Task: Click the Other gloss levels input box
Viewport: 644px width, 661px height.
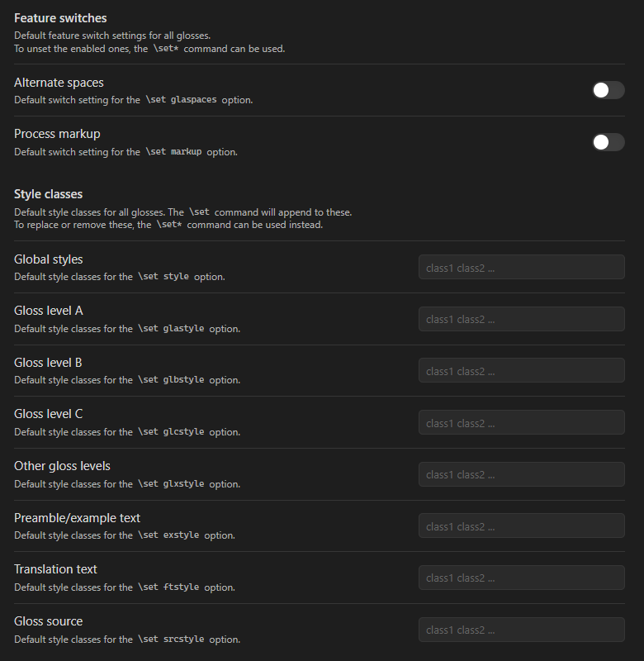Action: pos(521,474)
